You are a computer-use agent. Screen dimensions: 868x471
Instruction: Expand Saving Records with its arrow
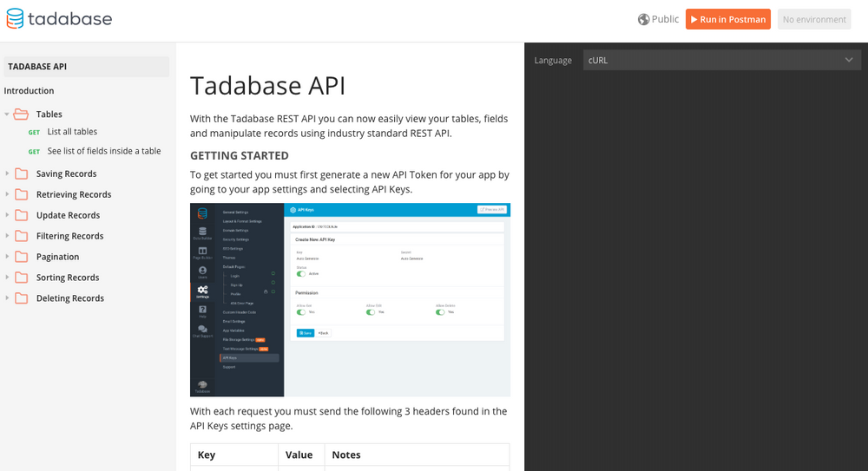[7, 173]
